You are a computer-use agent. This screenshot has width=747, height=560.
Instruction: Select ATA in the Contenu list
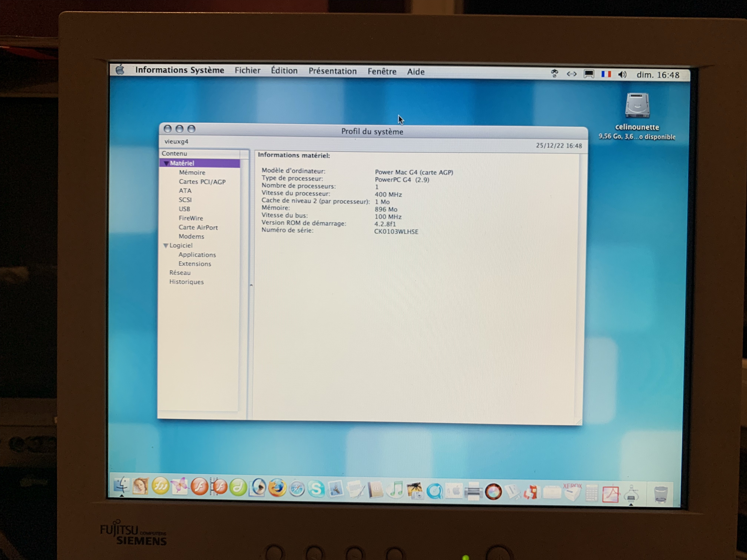pyautogui.click(x=185, y=191)
